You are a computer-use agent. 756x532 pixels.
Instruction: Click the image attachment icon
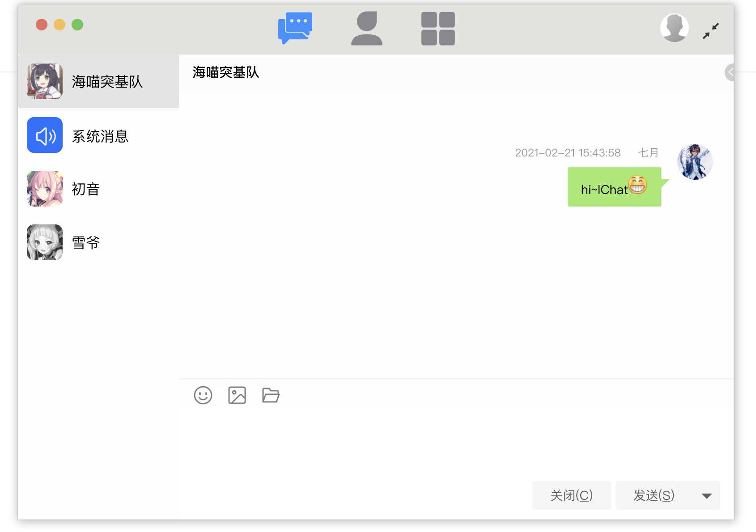(x=237, y=395)
